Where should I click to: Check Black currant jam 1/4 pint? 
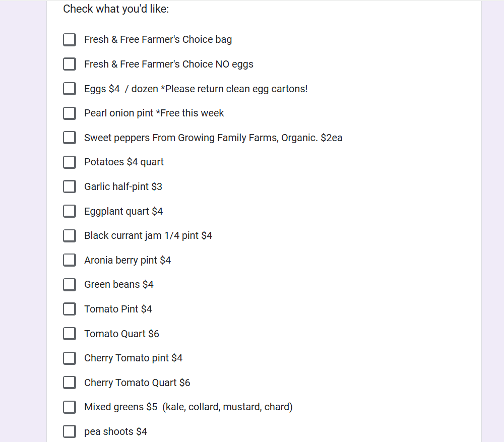click(70, 235)
